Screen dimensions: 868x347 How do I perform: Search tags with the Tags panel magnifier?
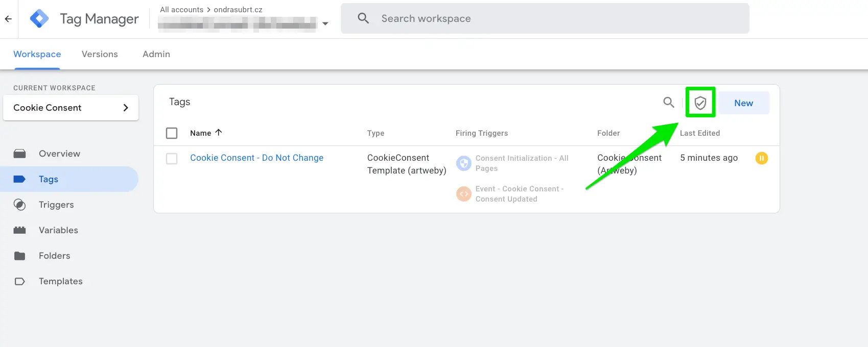669,102
